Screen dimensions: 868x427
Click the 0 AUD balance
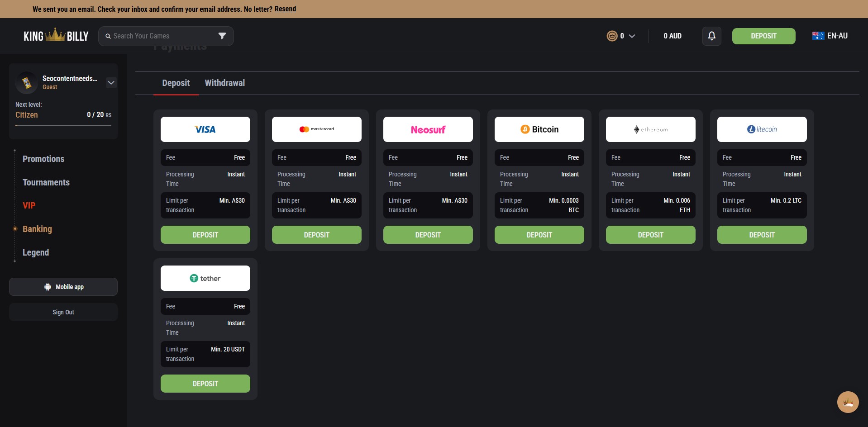coord(672,36)
